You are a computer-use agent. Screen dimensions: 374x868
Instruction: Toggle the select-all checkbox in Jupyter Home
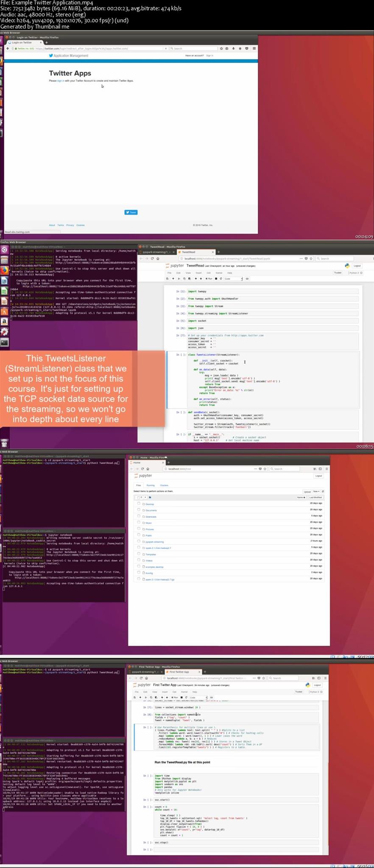(x=138, y=498)
